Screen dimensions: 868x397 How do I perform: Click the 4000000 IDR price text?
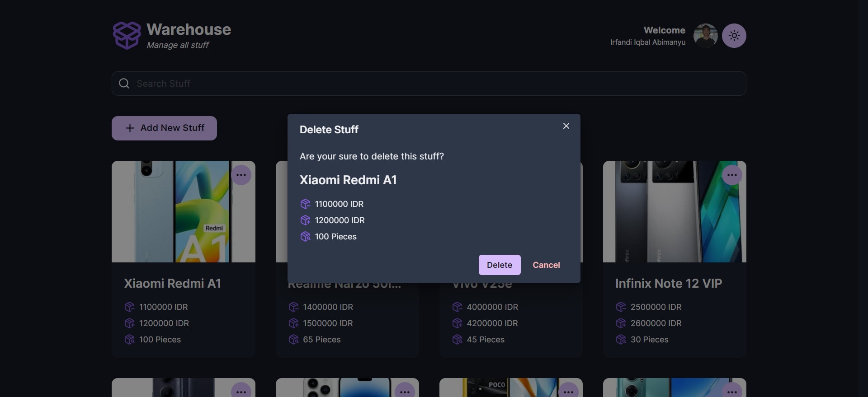pos(492,307)
